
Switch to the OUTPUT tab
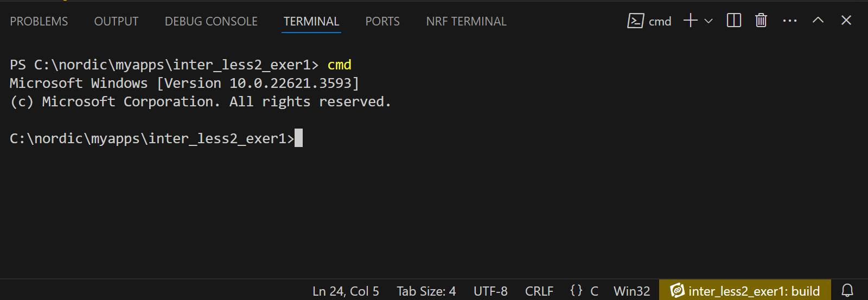pos(116,21)
